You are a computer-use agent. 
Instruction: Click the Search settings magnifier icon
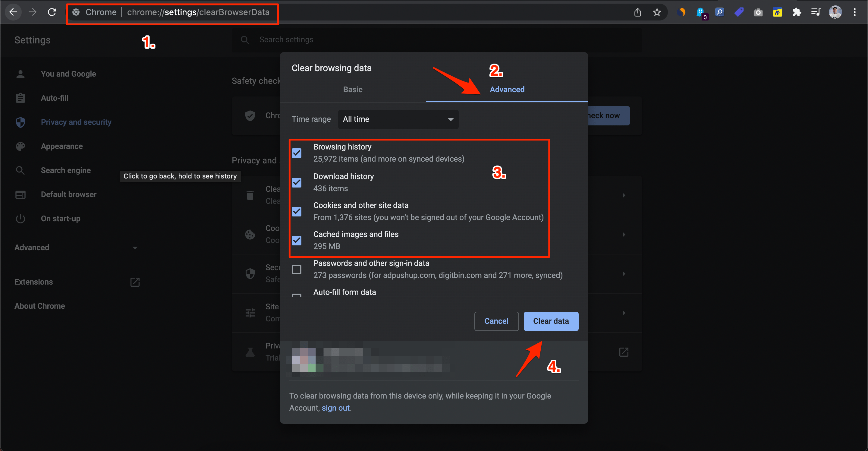pyautogui.click(x=244, y=39)
